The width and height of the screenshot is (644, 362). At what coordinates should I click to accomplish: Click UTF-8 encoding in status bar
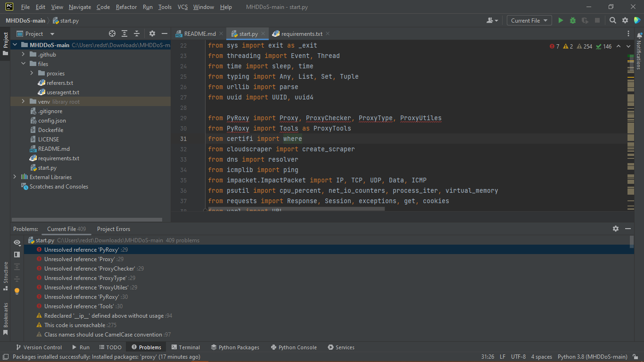pos(518,357)
